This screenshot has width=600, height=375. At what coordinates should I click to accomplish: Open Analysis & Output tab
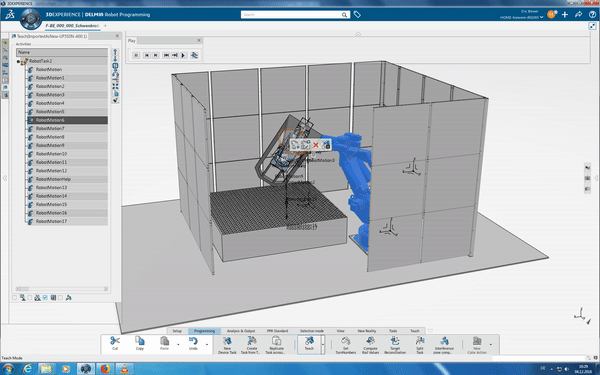coord(241,331)
